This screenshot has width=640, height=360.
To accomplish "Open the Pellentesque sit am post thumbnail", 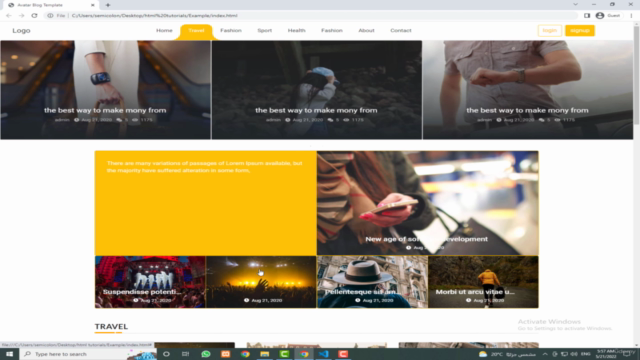I will pos(372,282).
